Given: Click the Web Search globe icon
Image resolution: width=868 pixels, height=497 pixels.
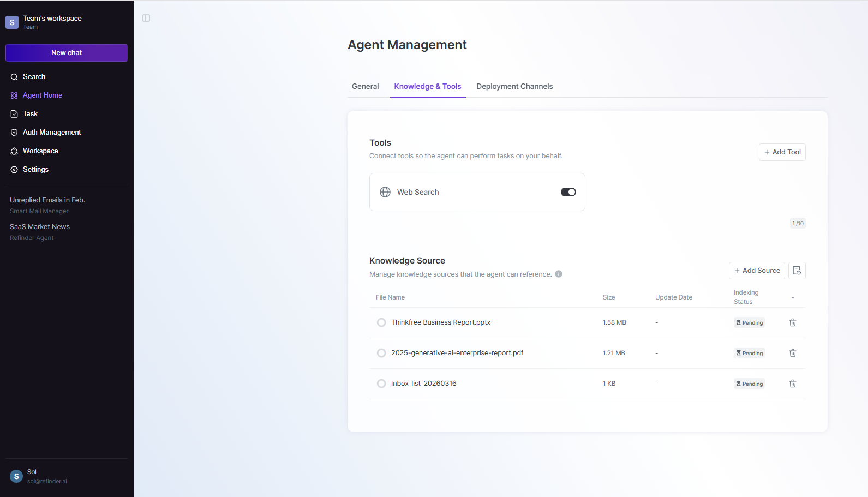Looking at the screenshot, I should (x=385, y=192).
